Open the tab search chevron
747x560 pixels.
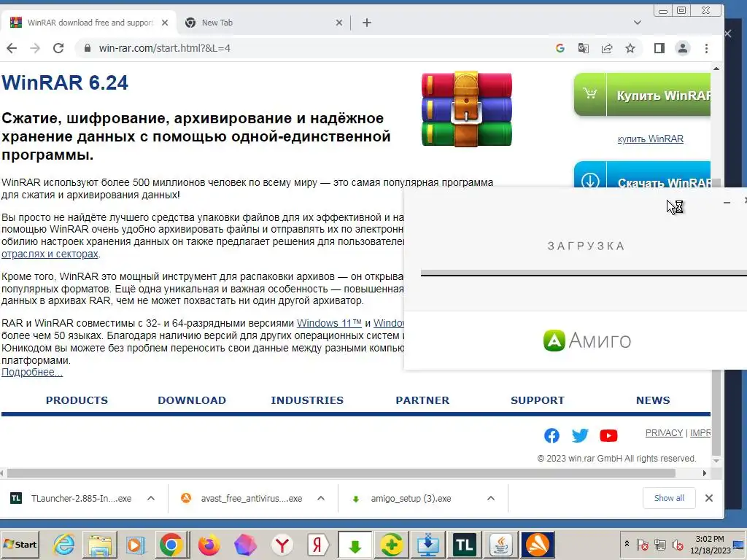[638, 23]
